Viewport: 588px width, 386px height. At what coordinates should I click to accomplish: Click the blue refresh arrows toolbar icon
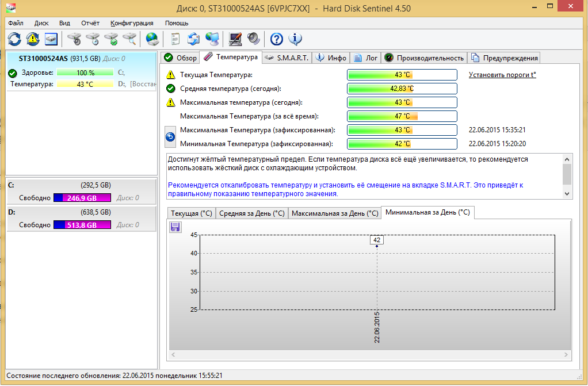tap(14, 39)
